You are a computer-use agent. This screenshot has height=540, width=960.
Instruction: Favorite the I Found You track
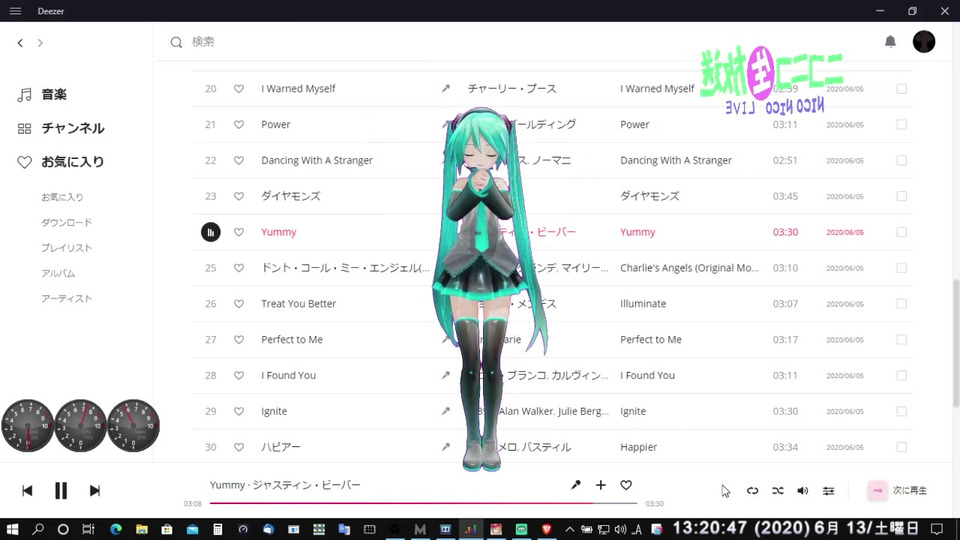click(x=239, y=375)
